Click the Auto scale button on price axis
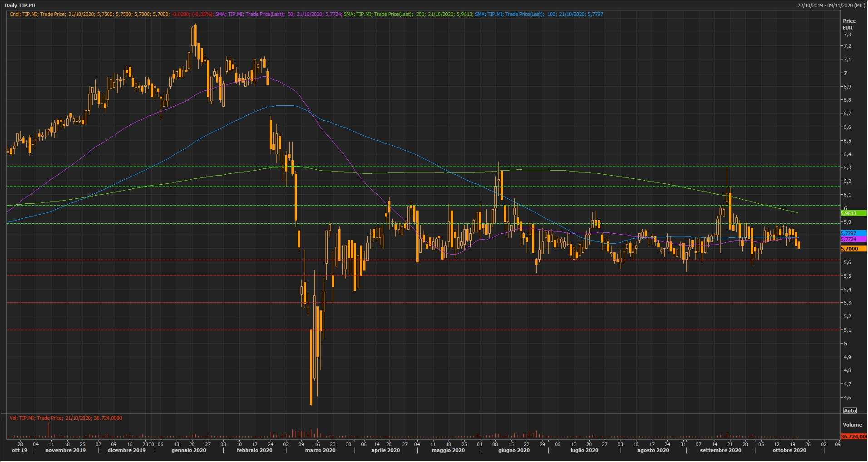 (850, 411)
